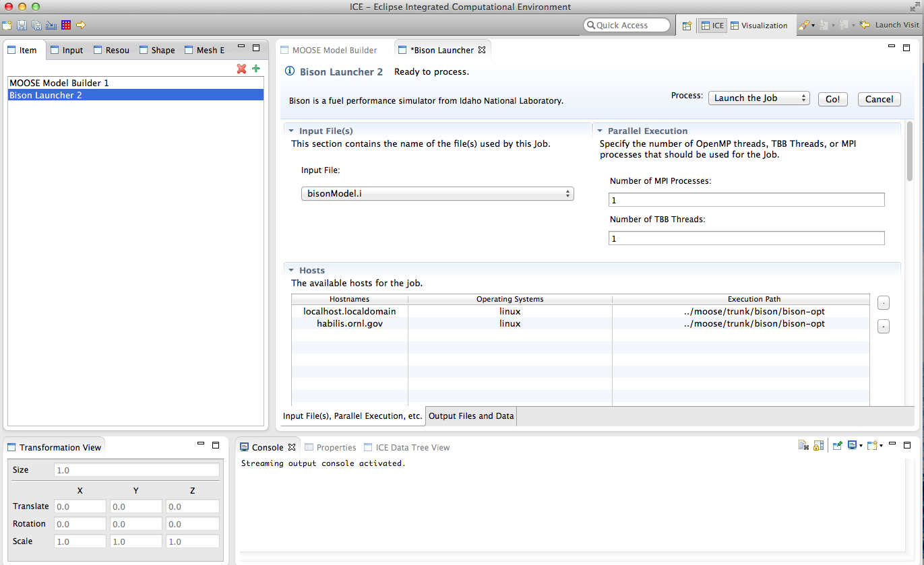The width and height of the screenshot is (924, 565).
Task: Minimize the Console panel
Action: point(892,444)
